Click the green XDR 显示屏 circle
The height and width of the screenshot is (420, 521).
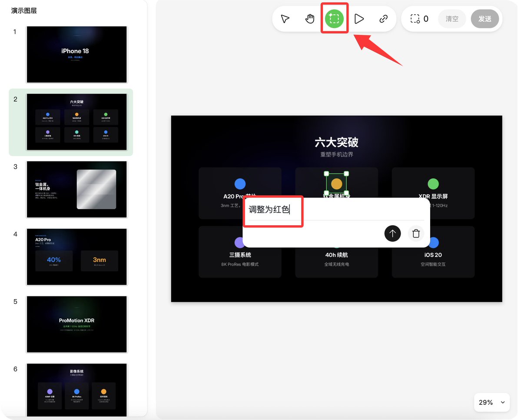point(433,183)
